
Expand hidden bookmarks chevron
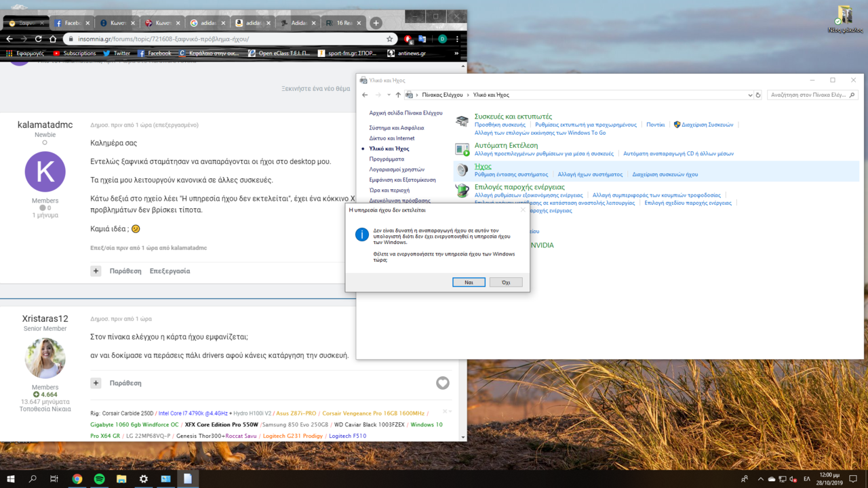click(x=456, y=53)
